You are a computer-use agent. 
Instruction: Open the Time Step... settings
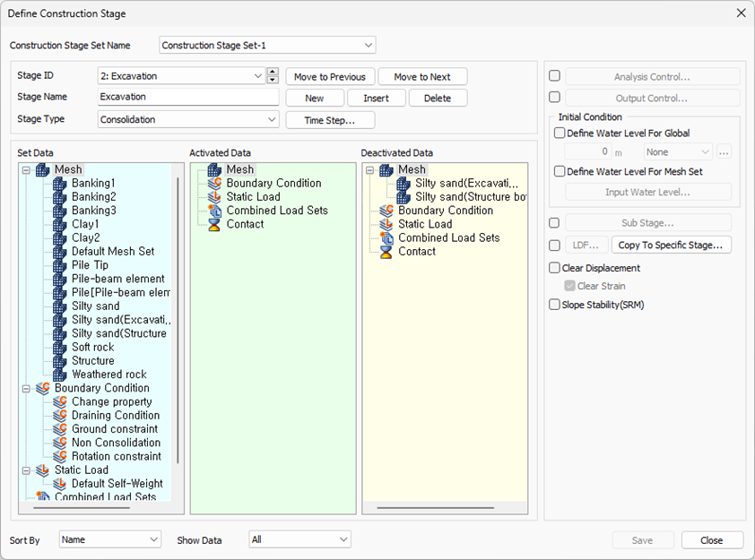(x=330, y=120)
